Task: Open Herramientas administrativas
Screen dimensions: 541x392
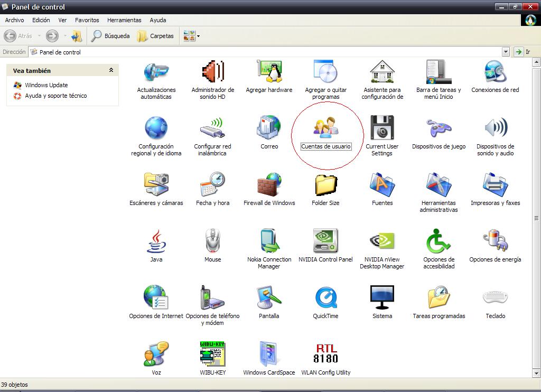Action: (x=439, y=184)
